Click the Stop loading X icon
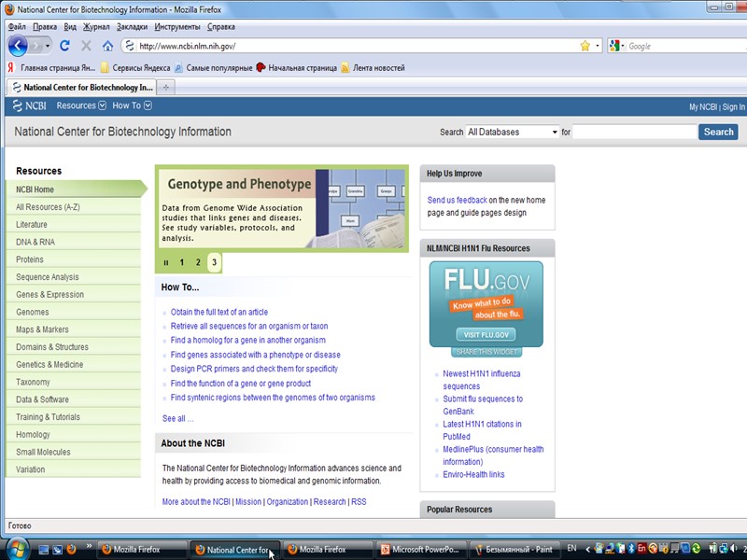 (x=86, y=46)
